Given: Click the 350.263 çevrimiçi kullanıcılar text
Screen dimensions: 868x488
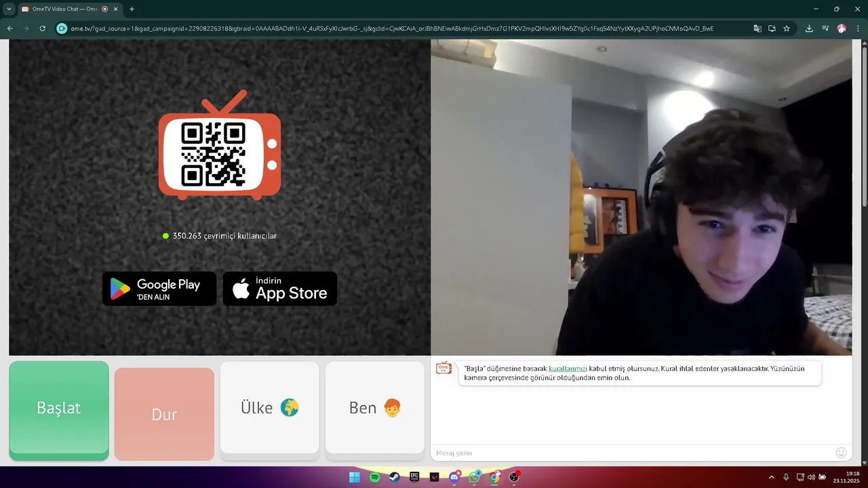Looking at the screenshot, I should coord(224,236).
